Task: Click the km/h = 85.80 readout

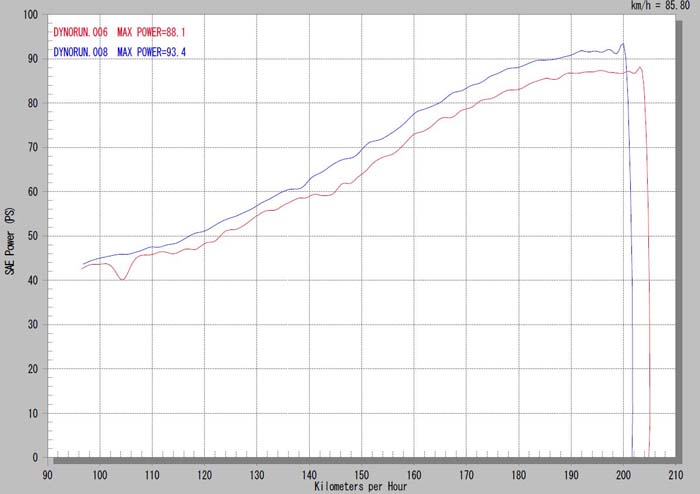Action: (660, 6)
